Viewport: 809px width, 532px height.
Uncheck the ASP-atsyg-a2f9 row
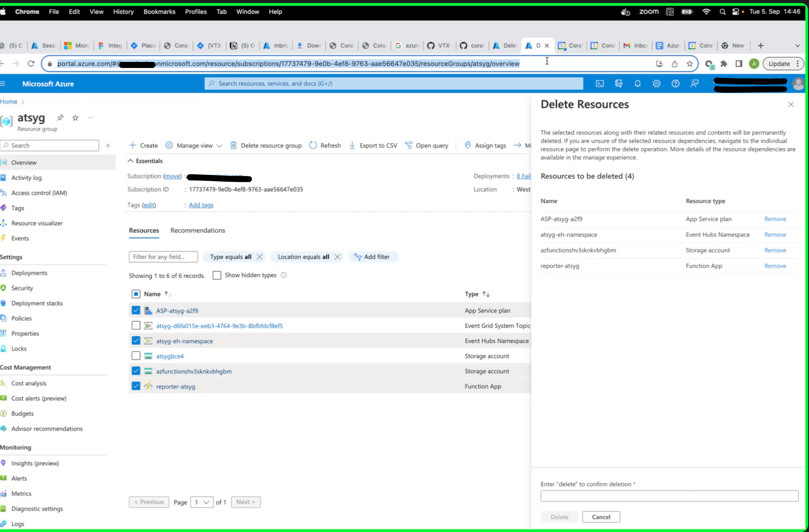pyautogui.click(x=136, y=310)
